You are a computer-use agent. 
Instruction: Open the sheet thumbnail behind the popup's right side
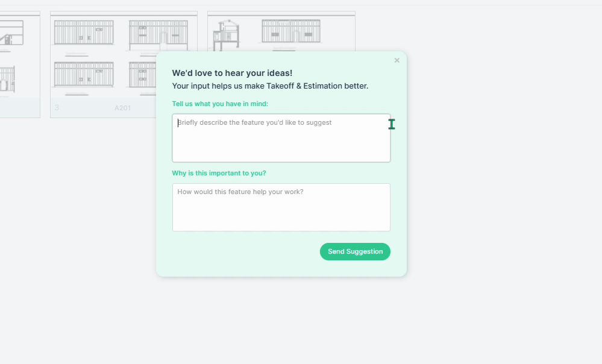281,31
